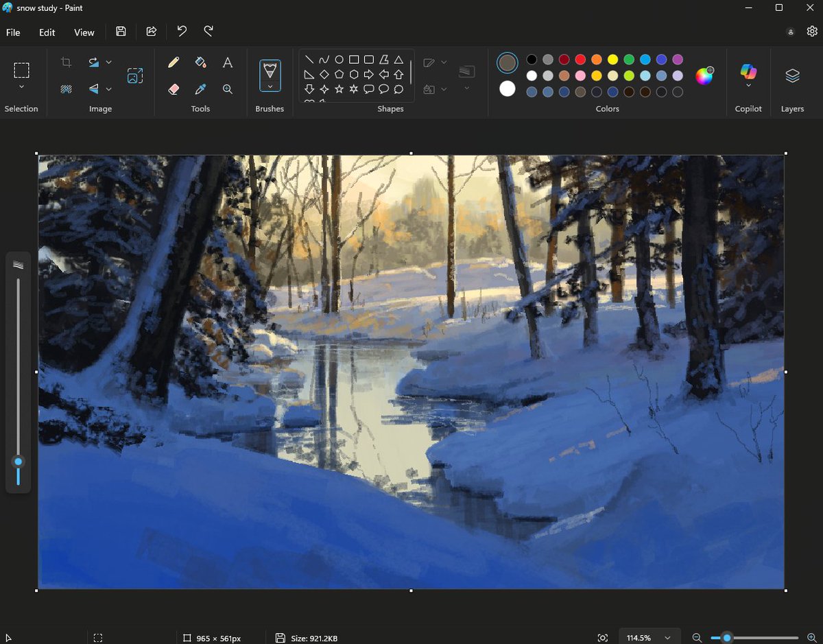Viewport: 823px width, 644px height.
Task: Open Paint settings gear
Action: coord(812,32)
